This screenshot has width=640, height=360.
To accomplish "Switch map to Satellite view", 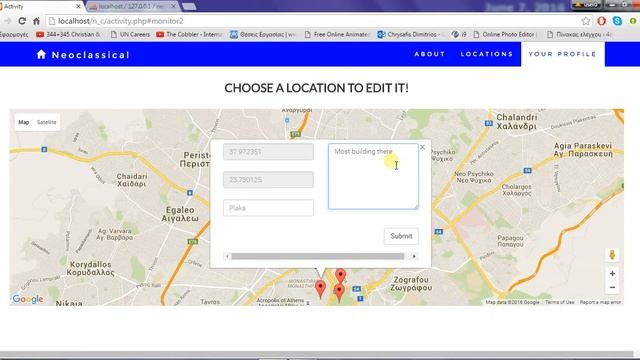I will [47, 122].
